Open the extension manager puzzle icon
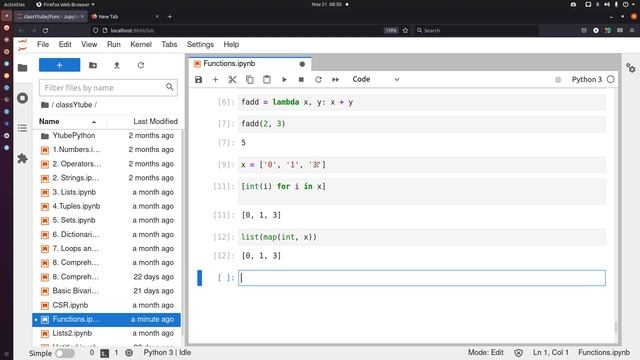Viewport: 640px width, 360px height. tap(22, 158)
